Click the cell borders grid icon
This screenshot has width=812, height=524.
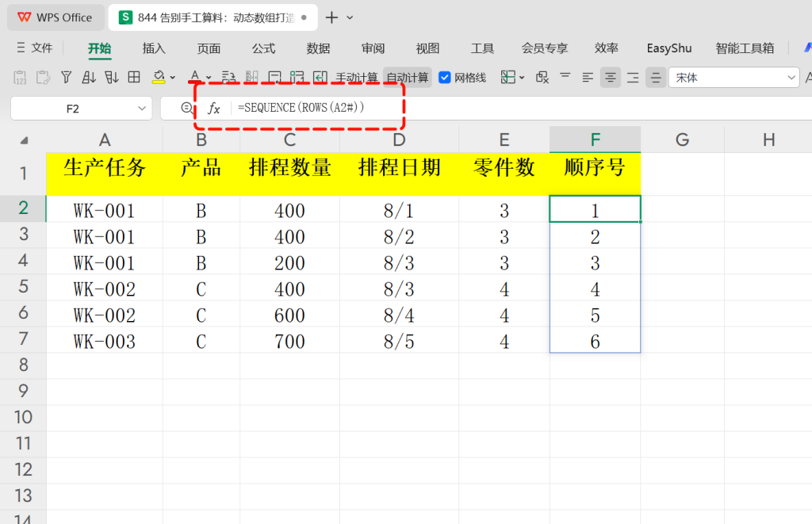tap(134, 78)
